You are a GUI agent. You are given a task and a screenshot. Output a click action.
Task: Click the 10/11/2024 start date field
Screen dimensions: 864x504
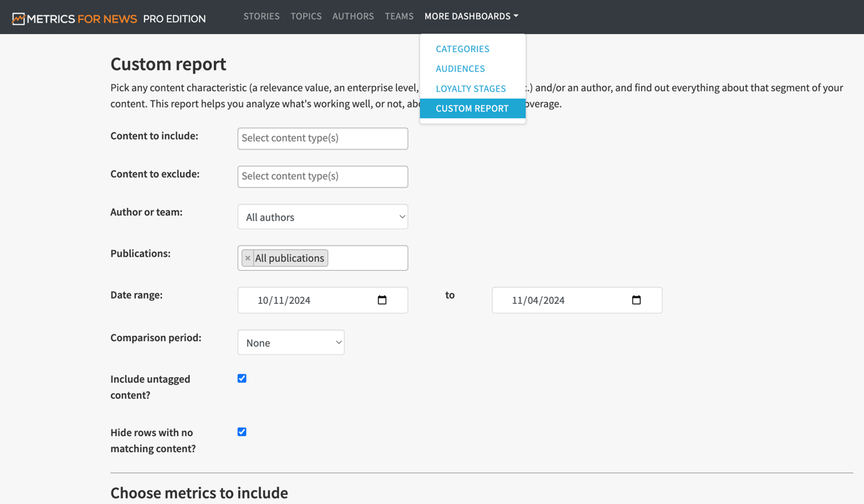tap(323, 300)
